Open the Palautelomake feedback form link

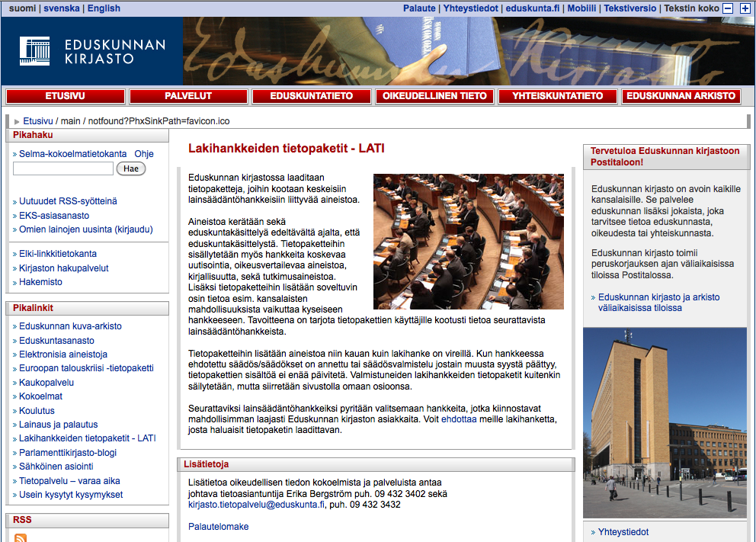point(219,527)
